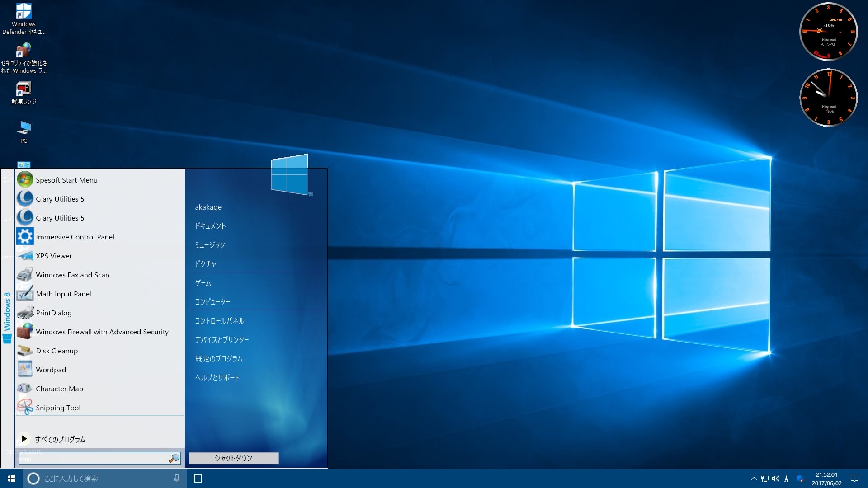Screen dimensions: 868x488
Task: Click the Disk Cleanup text label
Action: click(57, 351)
